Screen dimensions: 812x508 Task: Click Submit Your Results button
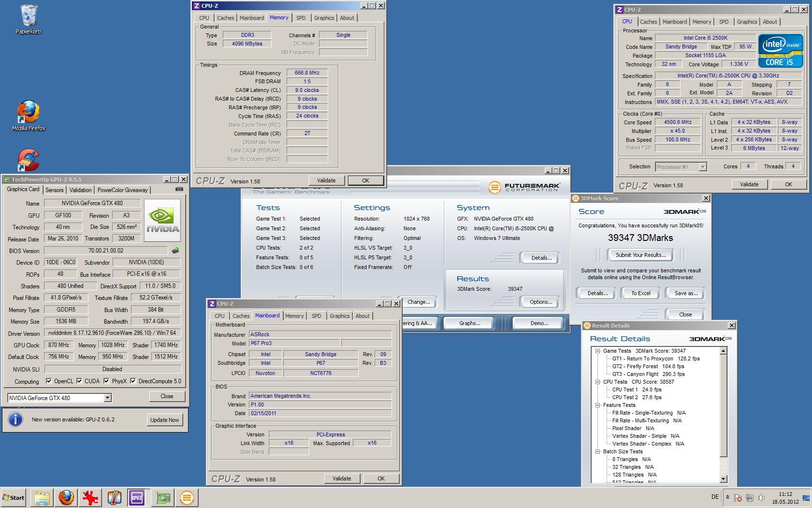[x=640, y=255]
